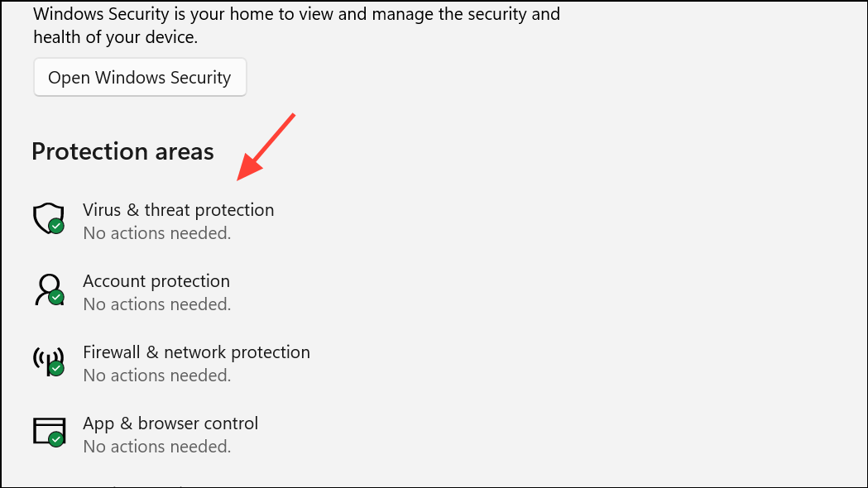Click 'No actions needed' under App & browser control
This screenshot has width=868, height=488.
[157, 447]
